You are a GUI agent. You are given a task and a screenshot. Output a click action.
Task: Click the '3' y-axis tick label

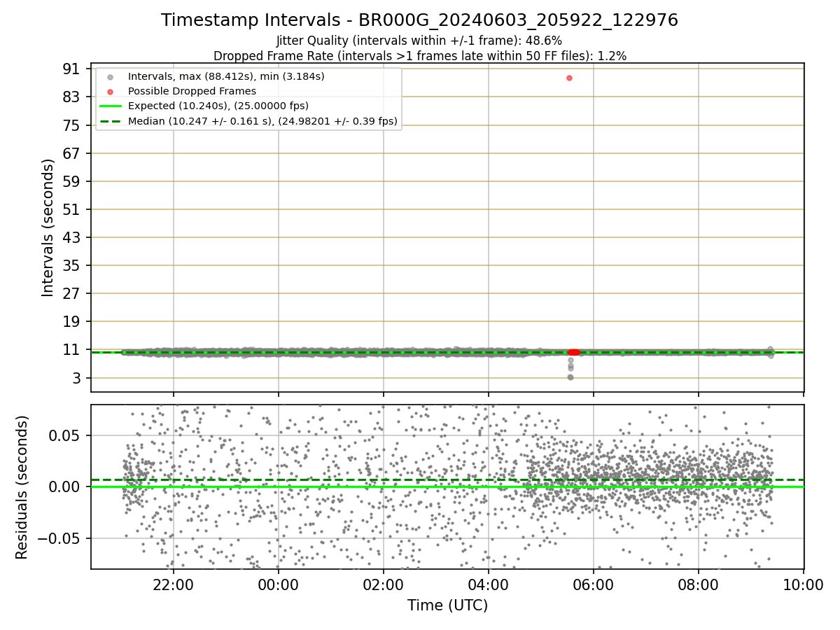pos(75,378)
